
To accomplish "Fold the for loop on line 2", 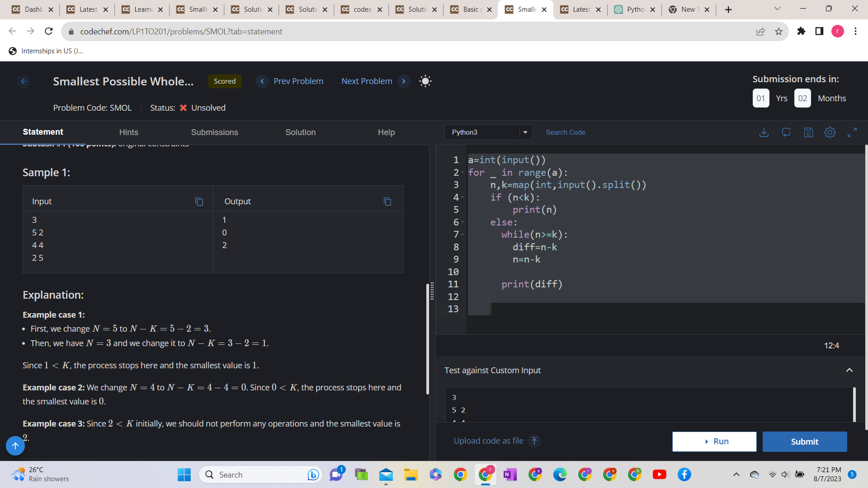I will [462, 173].
